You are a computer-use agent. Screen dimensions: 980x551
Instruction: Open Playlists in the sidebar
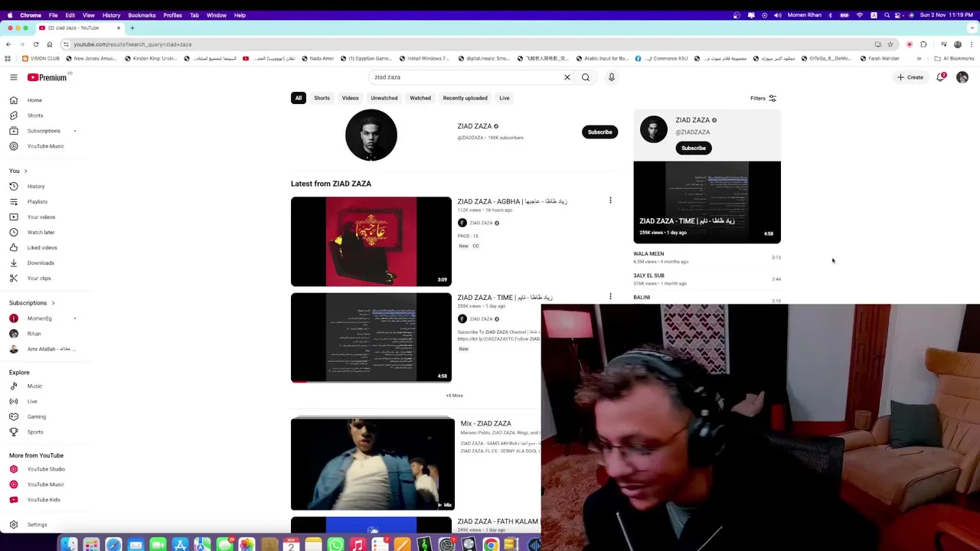click(38, 201)
